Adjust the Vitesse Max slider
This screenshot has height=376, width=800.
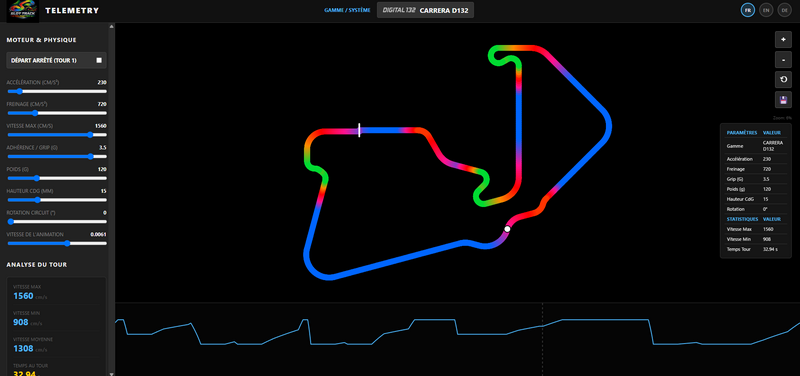[x=57, y=135]
